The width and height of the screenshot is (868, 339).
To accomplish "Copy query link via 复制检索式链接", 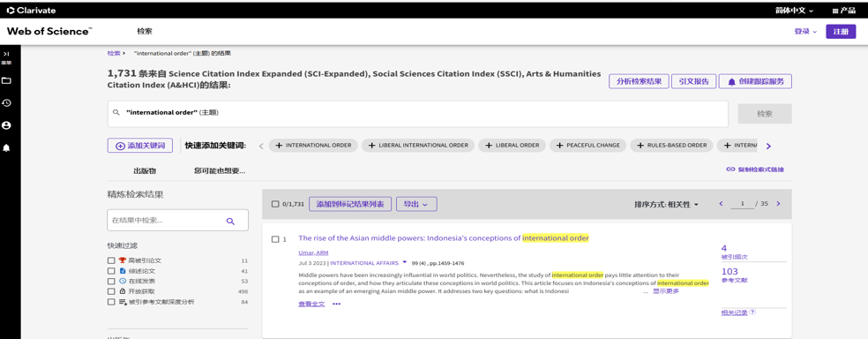I will coord(755,169).
